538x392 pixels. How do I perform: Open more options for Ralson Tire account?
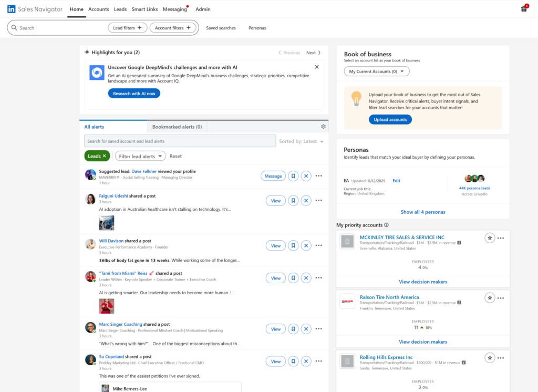[501, 298]
